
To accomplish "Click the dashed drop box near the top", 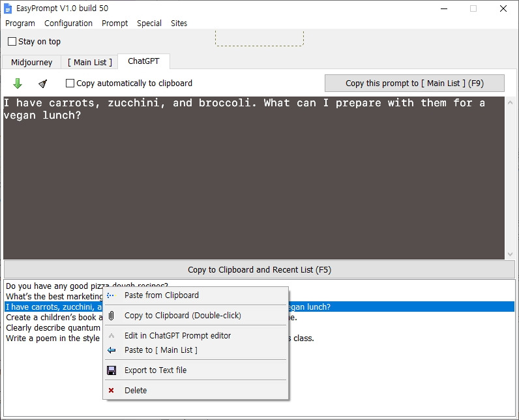I will (x=259, y=38).
